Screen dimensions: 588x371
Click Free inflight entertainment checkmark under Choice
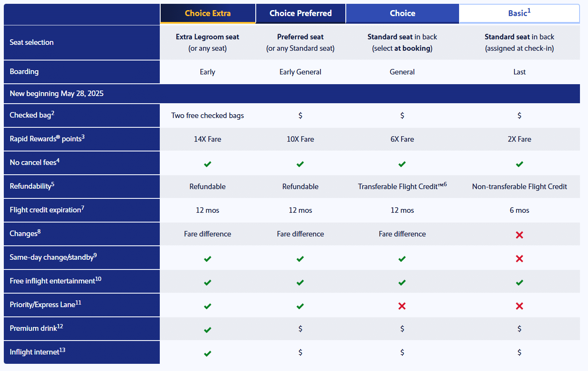402,283
